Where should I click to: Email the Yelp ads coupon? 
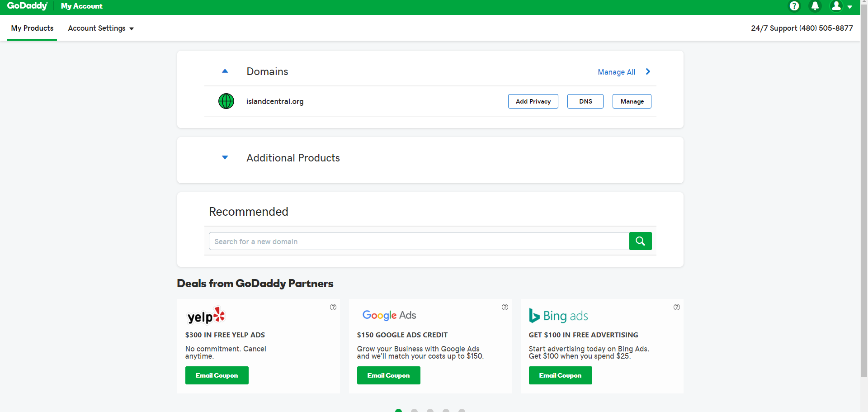(217, 375)
